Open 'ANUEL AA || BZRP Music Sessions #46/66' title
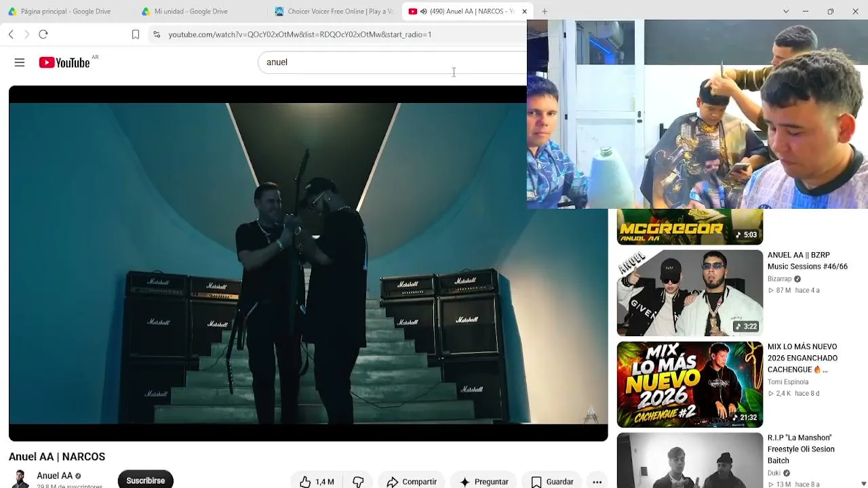868x488 pixels. (x=808, y=261)
